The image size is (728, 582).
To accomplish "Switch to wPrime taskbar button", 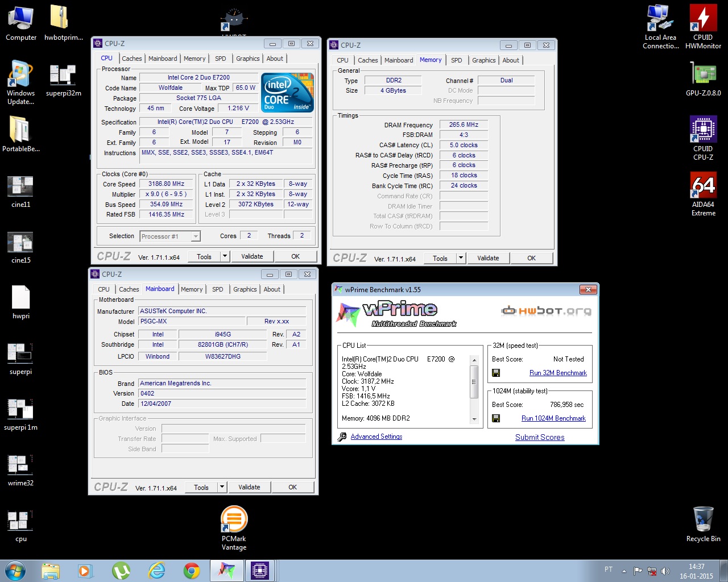I will 227,571.
